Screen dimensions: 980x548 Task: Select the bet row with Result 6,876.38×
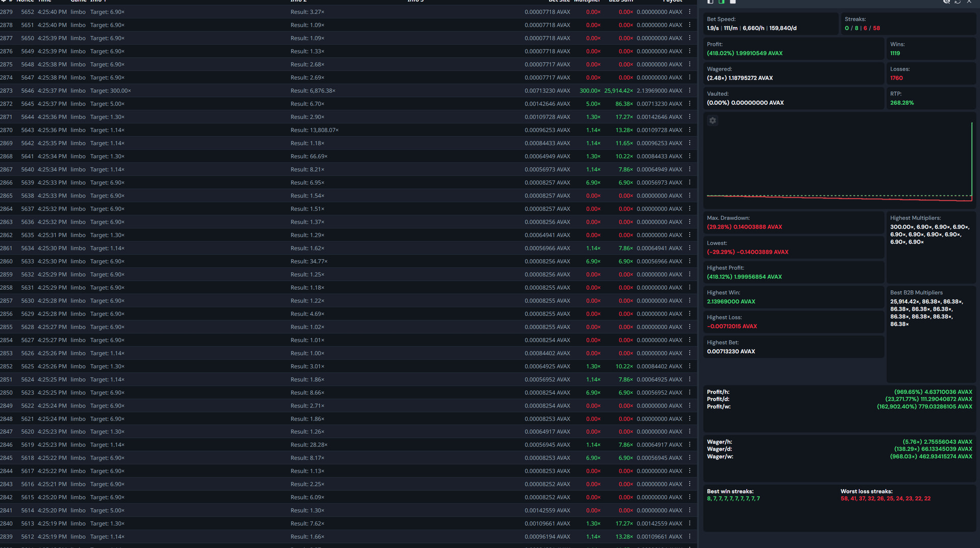(x=313, y=91)
